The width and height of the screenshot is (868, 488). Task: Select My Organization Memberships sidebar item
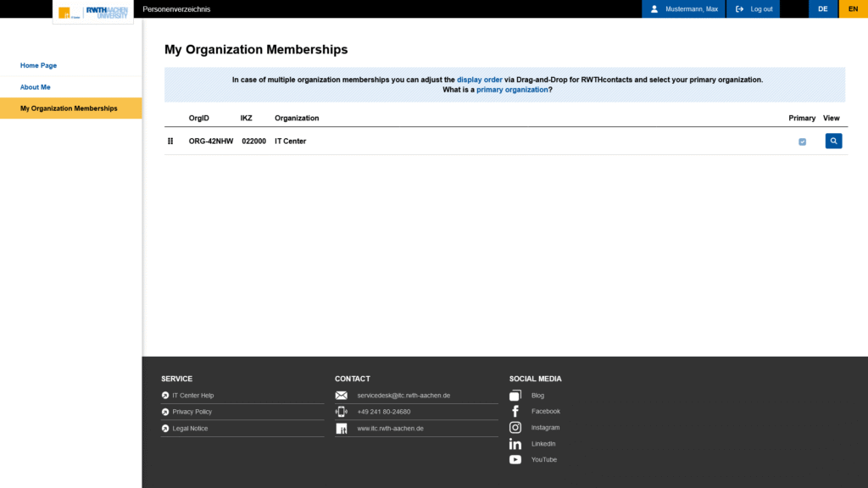coord(69,108)
